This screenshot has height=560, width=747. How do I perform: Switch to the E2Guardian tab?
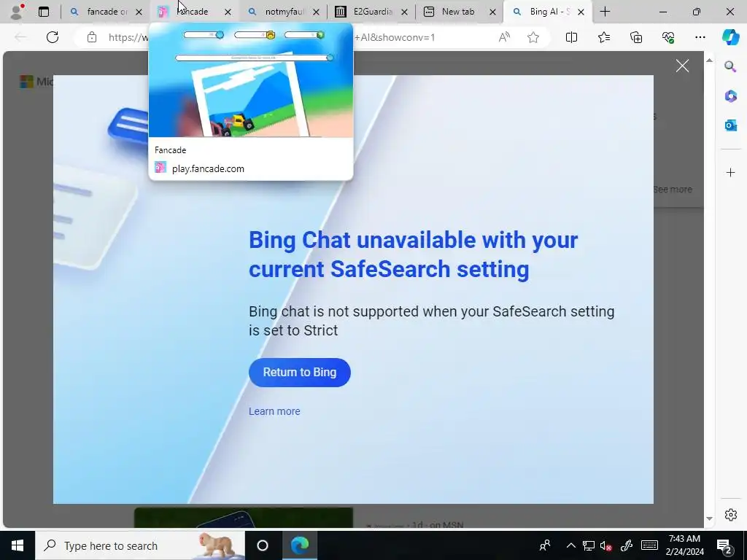372,12
